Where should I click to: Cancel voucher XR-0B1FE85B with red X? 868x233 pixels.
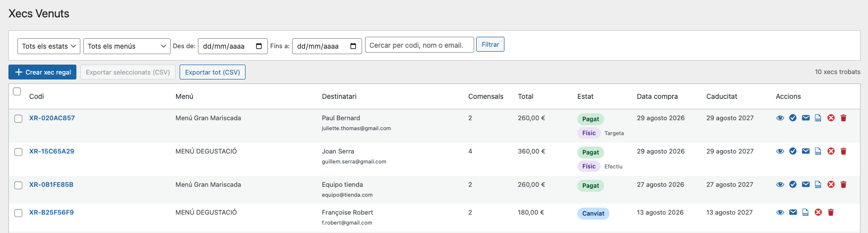[x=831, y=184]
